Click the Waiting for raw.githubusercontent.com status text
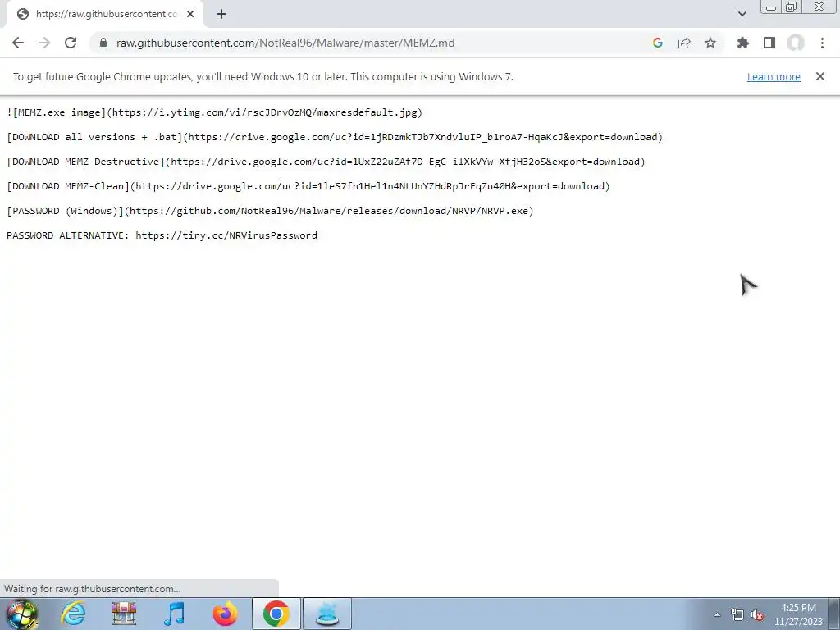840x630 pixels. click(x=92, y=589)
